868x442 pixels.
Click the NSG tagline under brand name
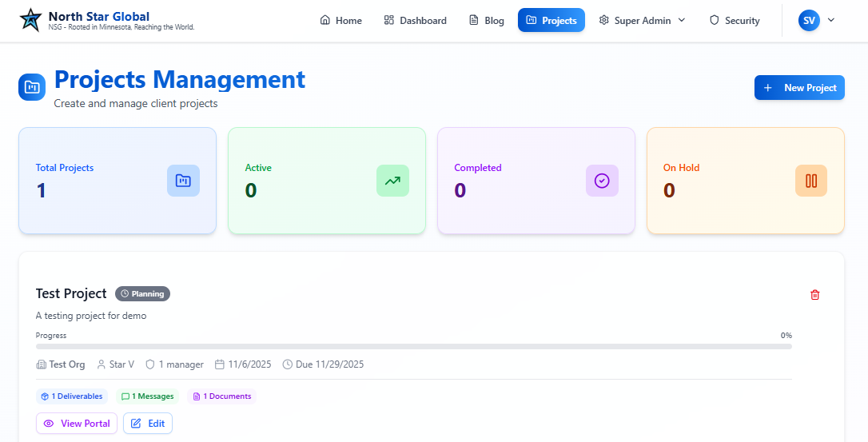(121, 27)
